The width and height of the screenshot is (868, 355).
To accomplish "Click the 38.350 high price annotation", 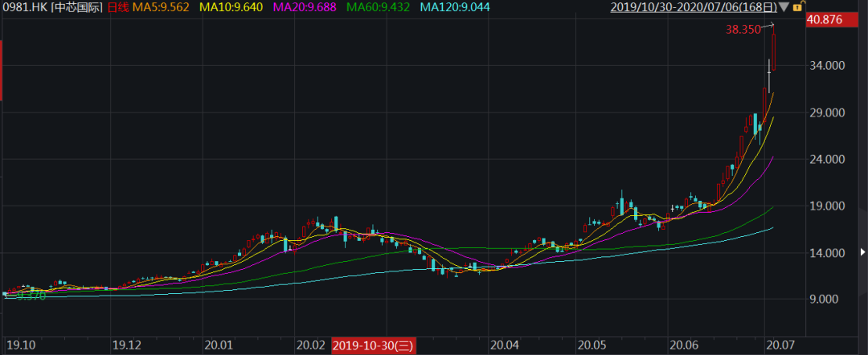I will point(744,29).
